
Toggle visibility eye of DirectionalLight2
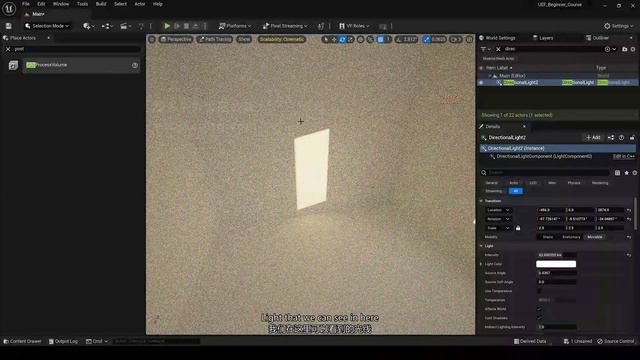(x=481, y=82)
